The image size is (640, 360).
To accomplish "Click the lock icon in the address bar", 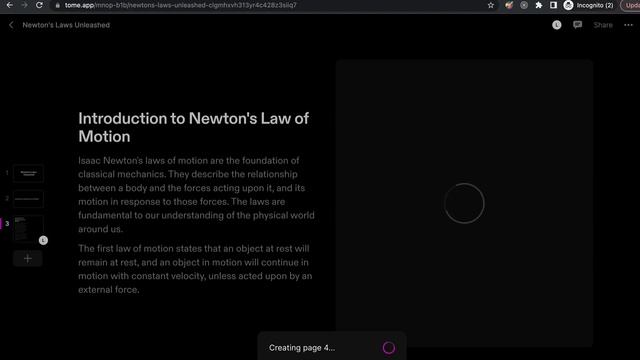I will point(58,5).
